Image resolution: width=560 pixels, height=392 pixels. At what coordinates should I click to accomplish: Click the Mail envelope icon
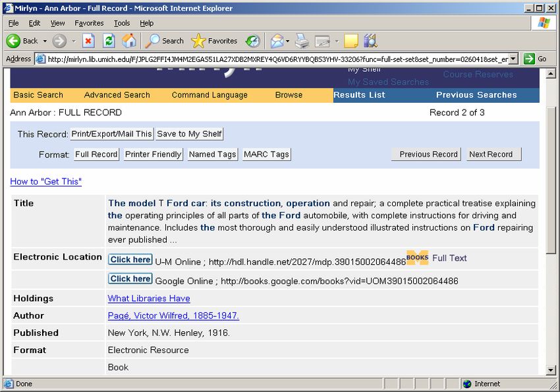click(277, 41)
